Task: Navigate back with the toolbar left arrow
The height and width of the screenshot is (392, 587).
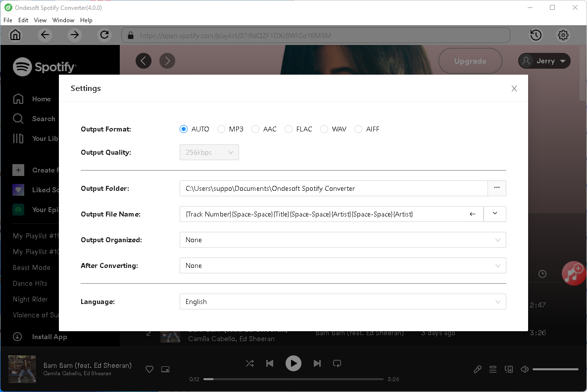Action: pyautogui.click(x=45, y=35)
